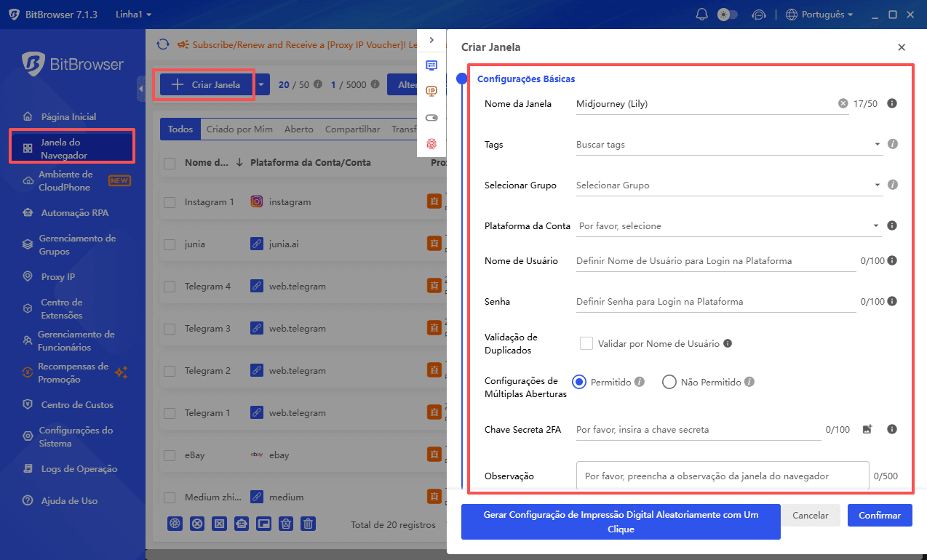Switch to the Aberto tab
The width and height of the screenshot is (927, 560).
[x=299, y=129]
